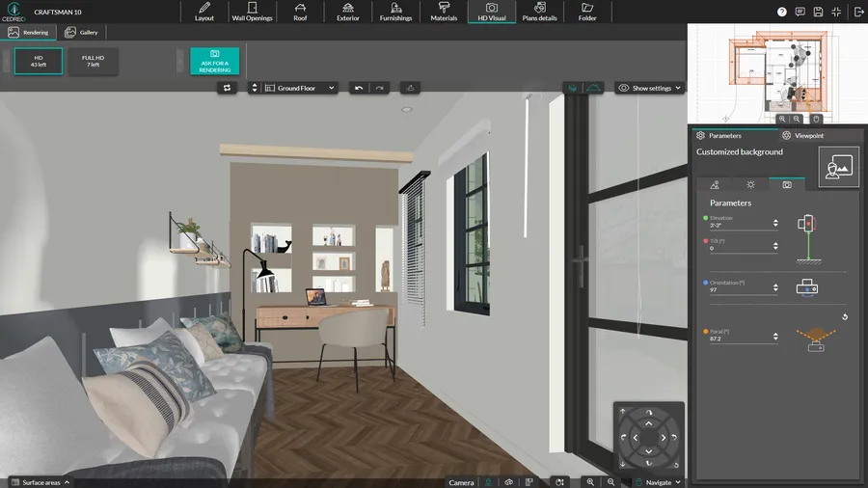Zoom in on the minimap plan

point(781,119)
